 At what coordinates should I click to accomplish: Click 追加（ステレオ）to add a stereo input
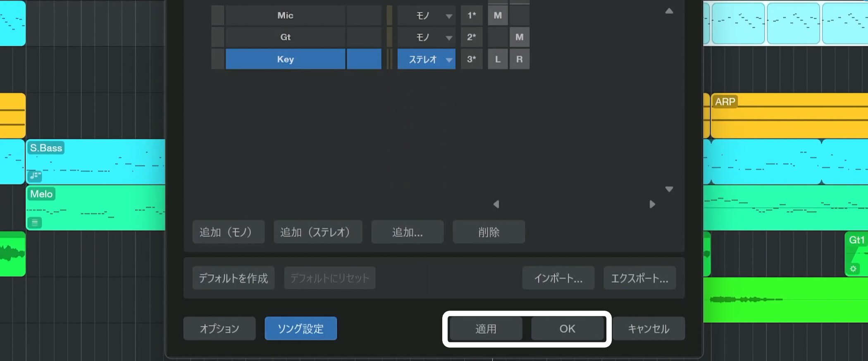(x=317, y=232)
